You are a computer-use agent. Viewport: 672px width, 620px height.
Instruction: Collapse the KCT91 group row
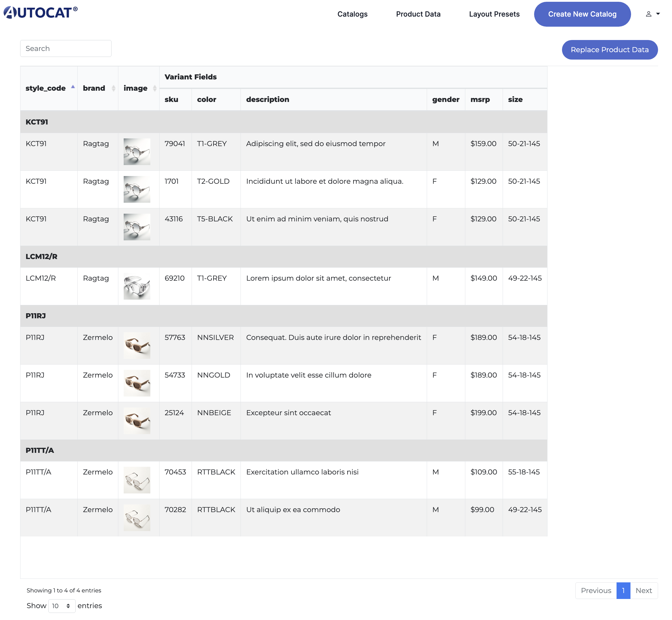pos(37,122)
